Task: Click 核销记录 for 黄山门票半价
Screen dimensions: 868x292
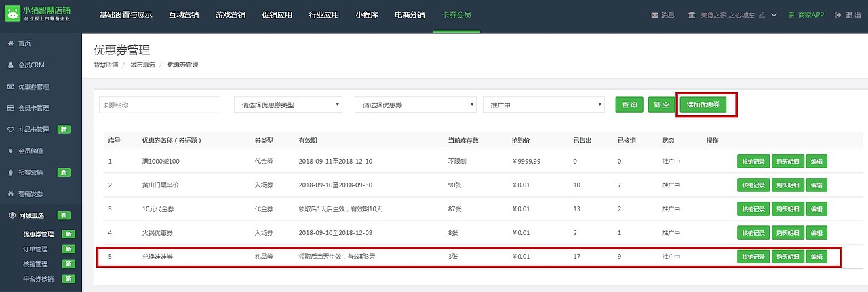Action: point(753,185)
